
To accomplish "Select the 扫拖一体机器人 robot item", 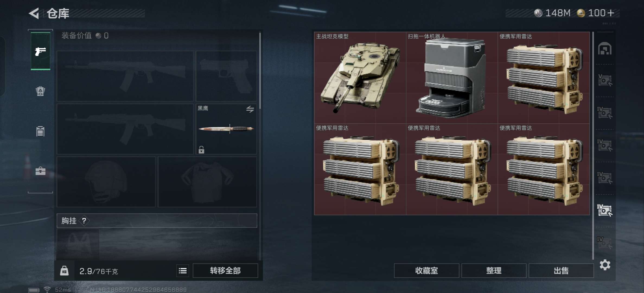I will point(452,78).
